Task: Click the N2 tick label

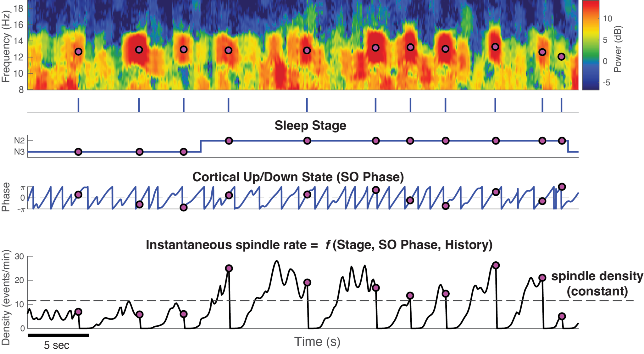Action: [x=19, y=141]
